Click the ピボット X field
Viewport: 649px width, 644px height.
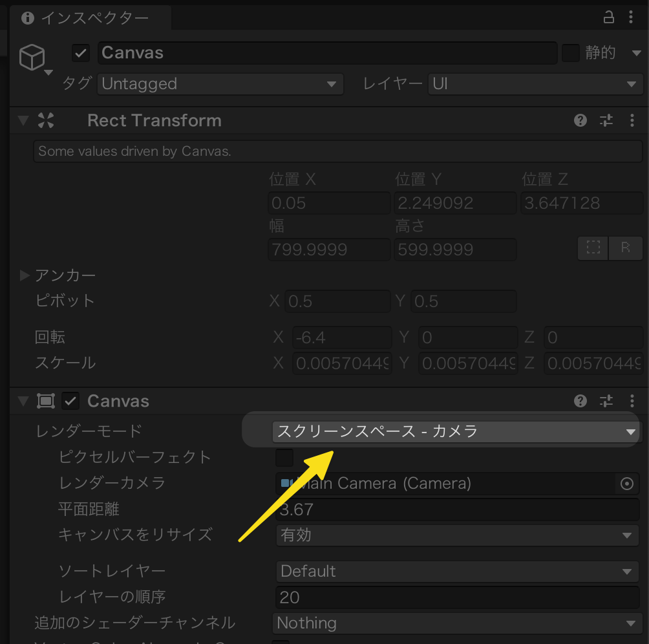(x=337, y=301)
